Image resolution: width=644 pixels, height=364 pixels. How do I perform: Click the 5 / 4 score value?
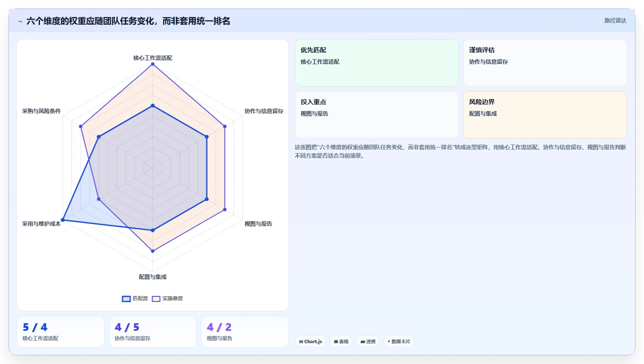pyautogui.click(x=35, y=327)
